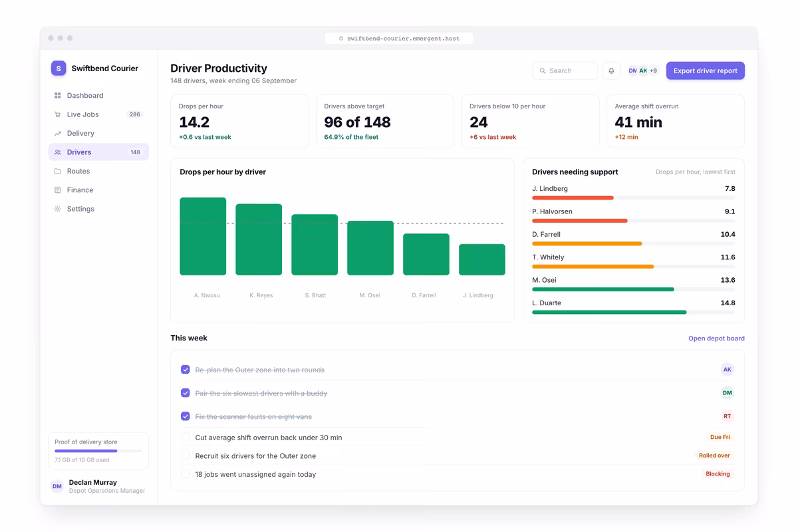The height and width of the screenshot is (532, 798).
Task: Click the Blocking tag
Action: click(718, 474)
